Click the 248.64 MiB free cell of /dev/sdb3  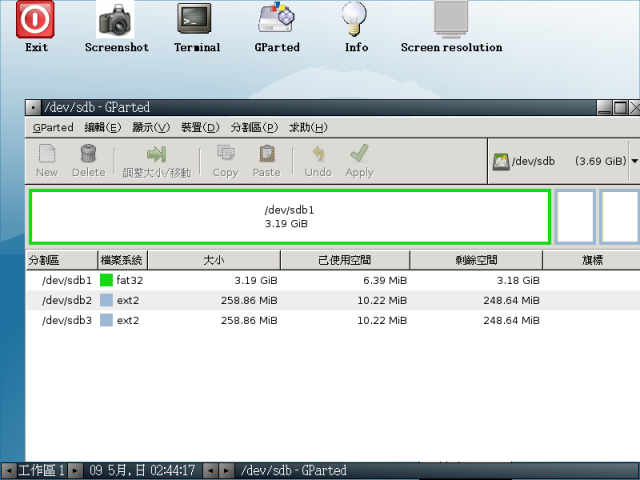coord(511,320)
